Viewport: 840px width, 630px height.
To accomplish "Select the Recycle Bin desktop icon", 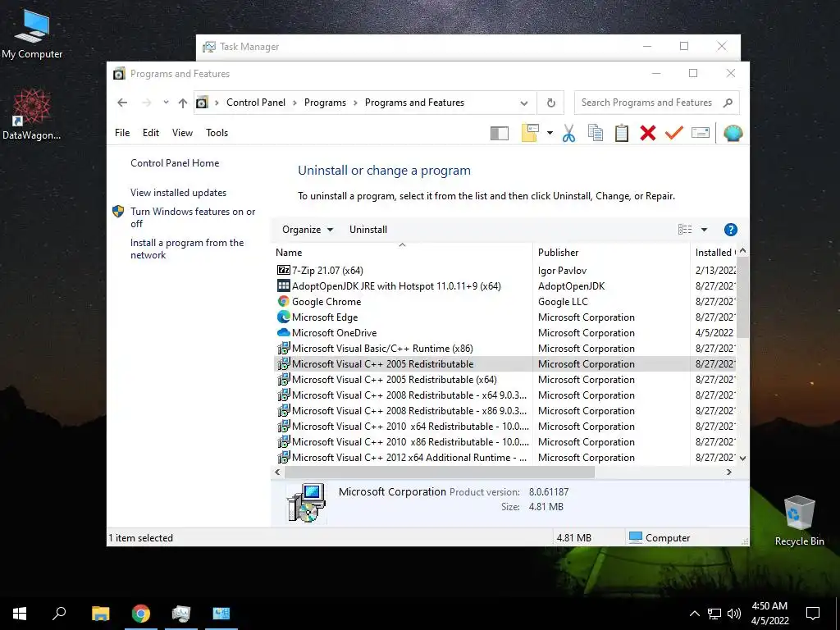I will 799,521.
